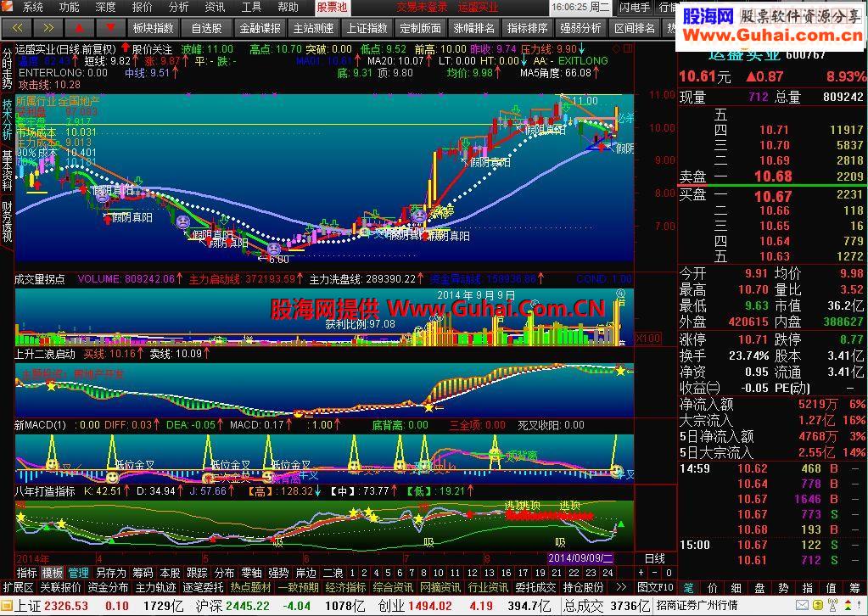The image size is (868, 616).
Task: Click the 自选股 toolbar button
Action: [206, 27]
